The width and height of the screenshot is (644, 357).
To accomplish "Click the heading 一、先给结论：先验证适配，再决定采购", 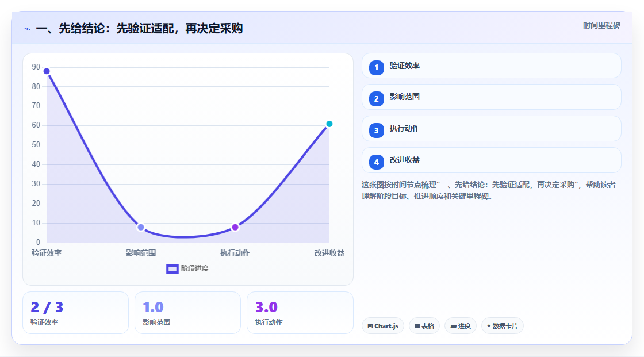I will click(139, 29).
